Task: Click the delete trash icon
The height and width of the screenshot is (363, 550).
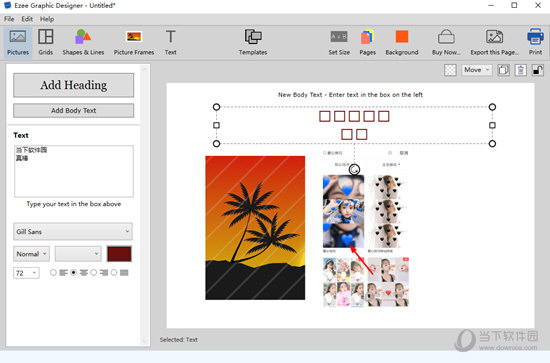Action: point(521,70)
